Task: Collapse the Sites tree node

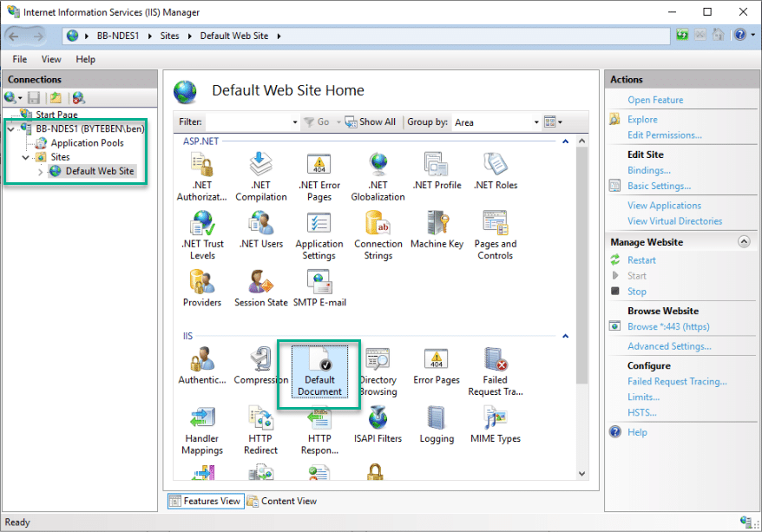Action: point(26,157)
